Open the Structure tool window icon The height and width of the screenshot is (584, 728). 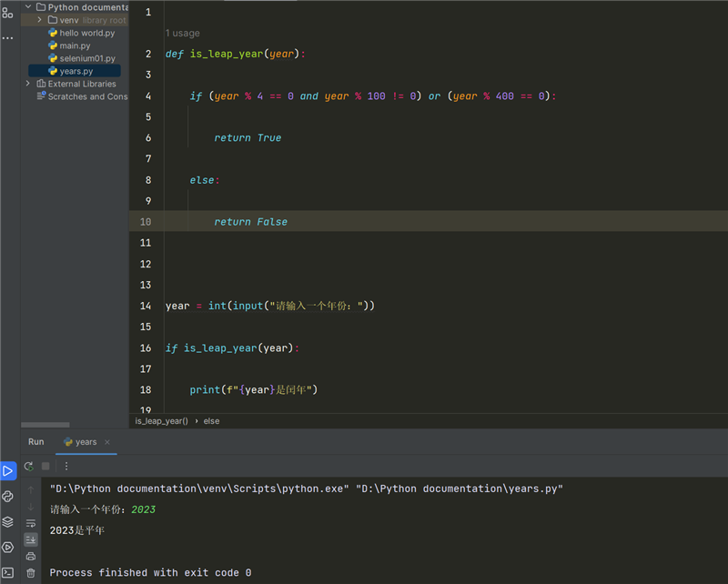click(7, 13)
